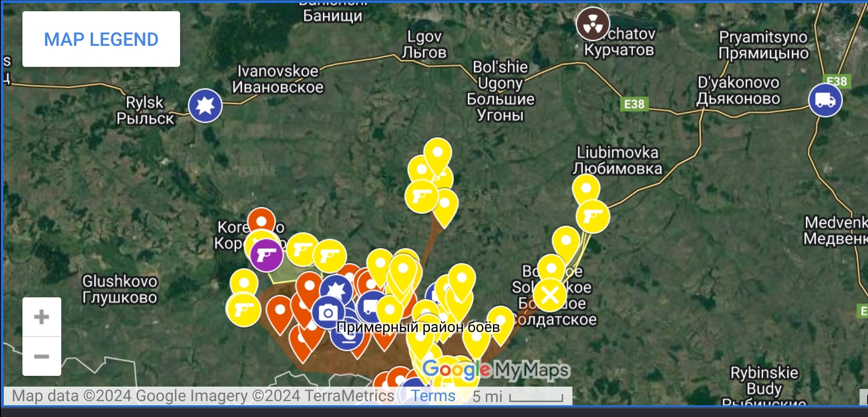
Task: Open the Terms link
Action: [x=433, y=396]
